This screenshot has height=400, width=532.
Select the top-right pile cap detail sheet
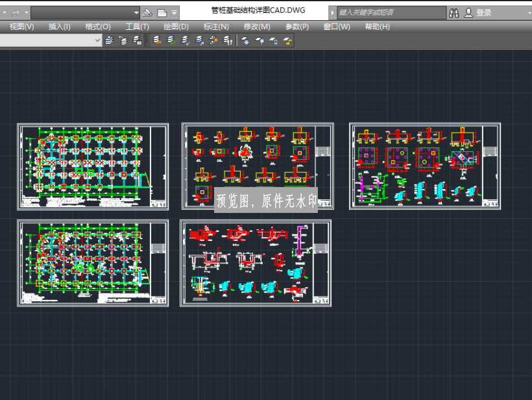pyautogui.click(x=425, y=166)
